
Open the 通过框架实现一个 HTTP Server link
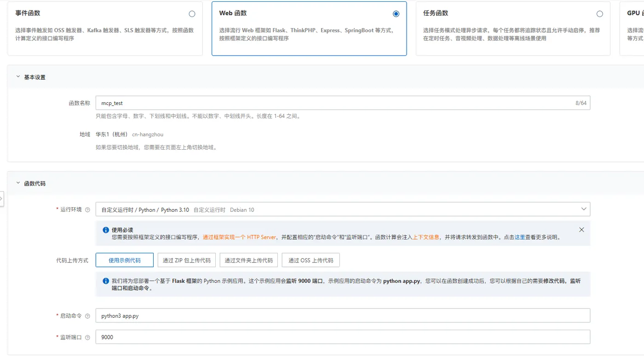[238, 236]
